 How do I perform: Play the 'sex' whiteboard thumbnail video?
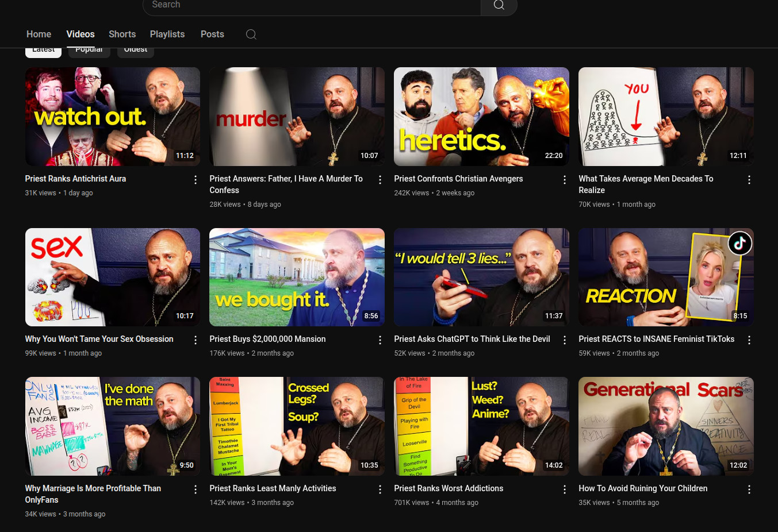(113, 277)
